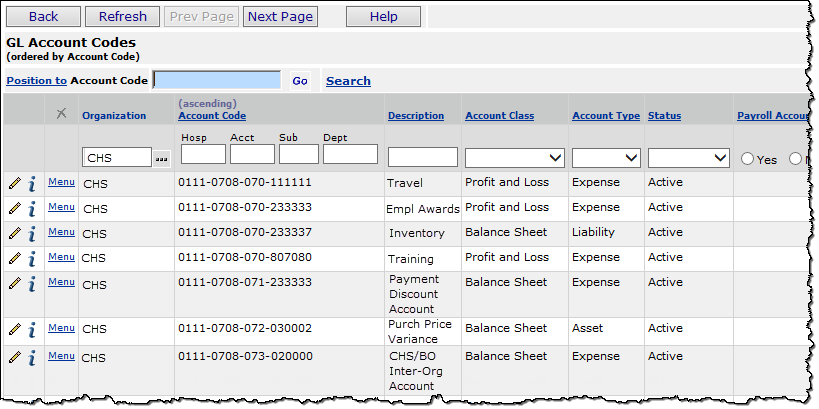Edit the Inventory account with pencil icon
Screen dimensions: 819x409
click(x=14, y=233)
